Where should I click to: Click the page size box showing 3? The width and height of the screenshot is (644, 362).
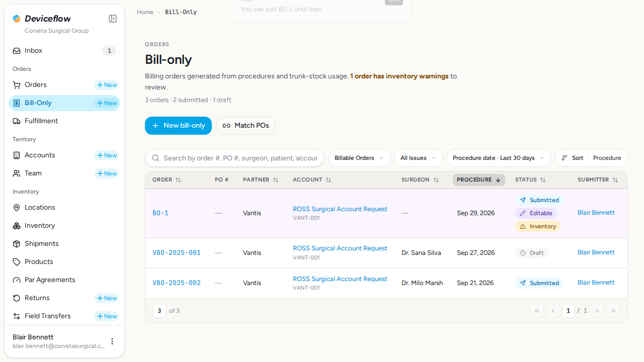pyautogui.click(x=159, y=311)
